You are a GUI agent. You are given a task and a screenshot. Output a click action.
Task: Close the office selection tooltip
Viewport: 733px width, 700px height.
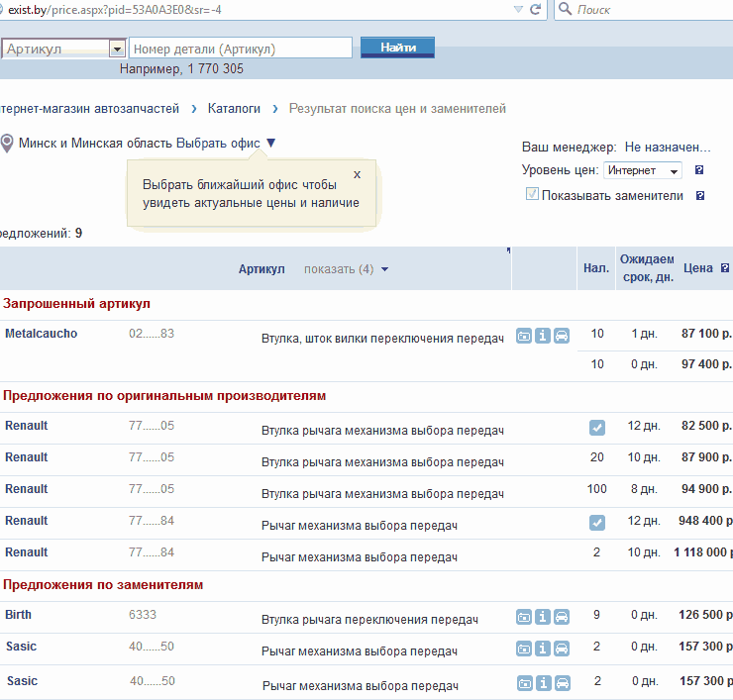[358, 175]
